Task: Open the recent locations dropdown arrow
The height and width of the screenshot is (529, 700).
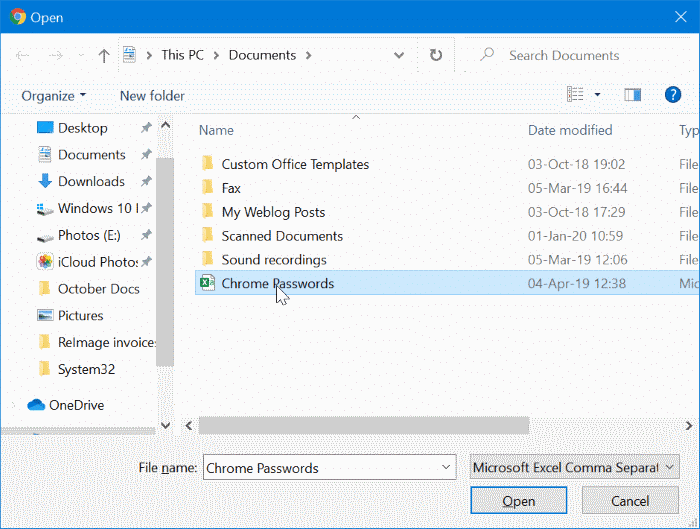Action: tap(81, 56)
